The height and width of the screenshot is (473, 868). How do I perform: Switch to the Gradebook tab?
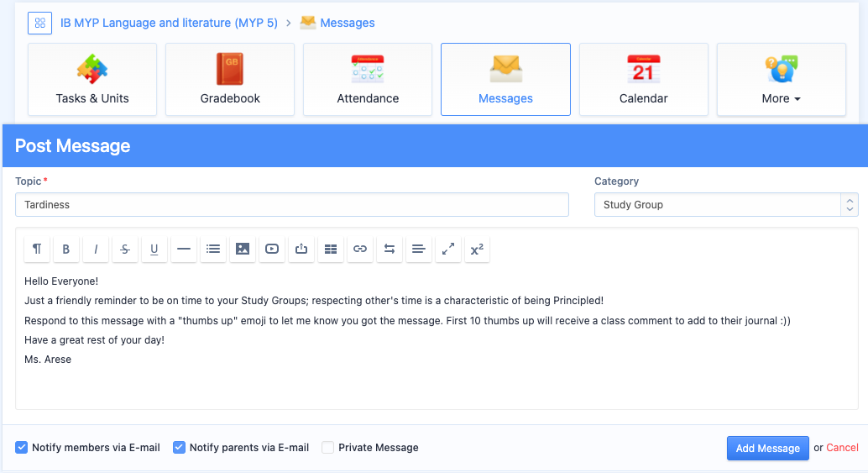coord(230,80)
